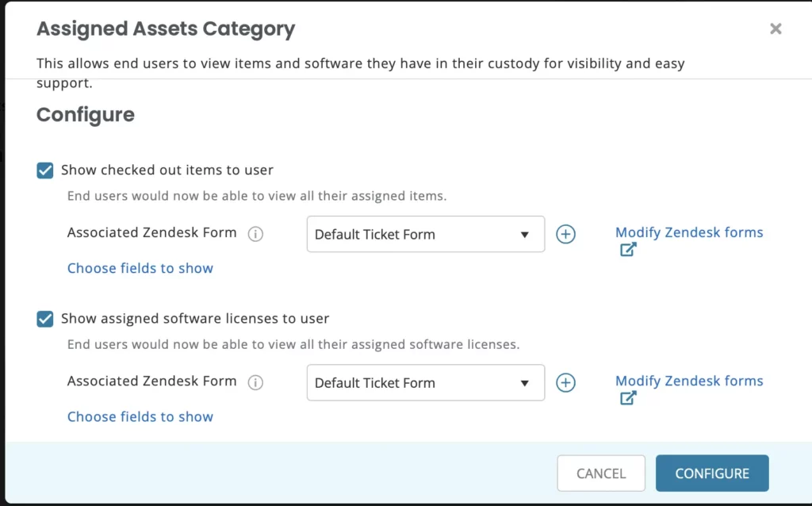Click Choose fields to show under checked out items
Screen dimensions: 812x506
pyautogui.click(x=140, y=268)
